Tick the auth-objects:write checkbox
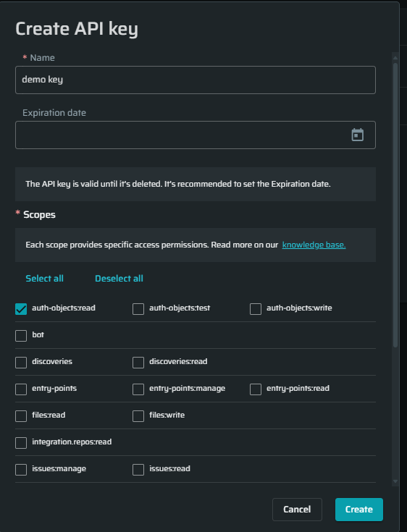This screenshot has height=532, width=407. point(256,309)
